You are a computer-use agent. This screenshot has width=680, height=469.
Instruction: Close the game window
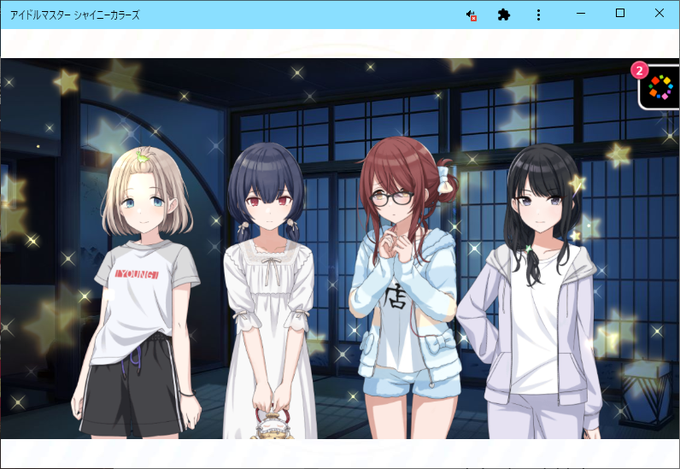(x=659, y=13)
